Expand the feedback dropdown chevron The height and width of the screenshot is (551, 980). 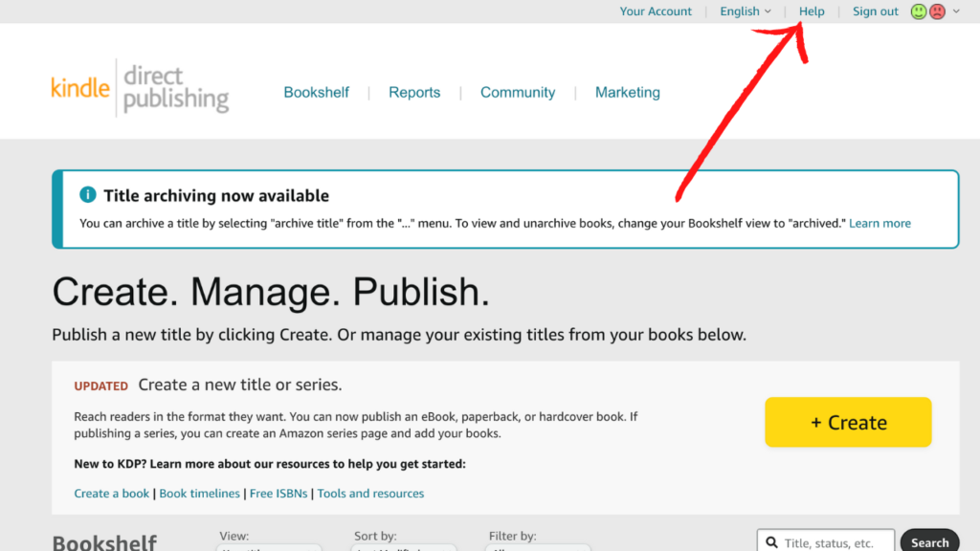tap(956, 11)
